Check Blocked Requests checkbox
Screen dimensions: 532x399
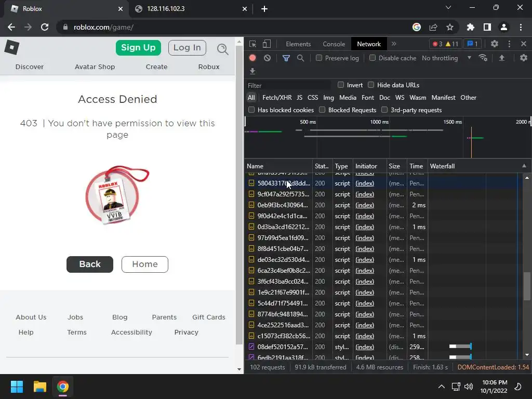coord(322,110)
